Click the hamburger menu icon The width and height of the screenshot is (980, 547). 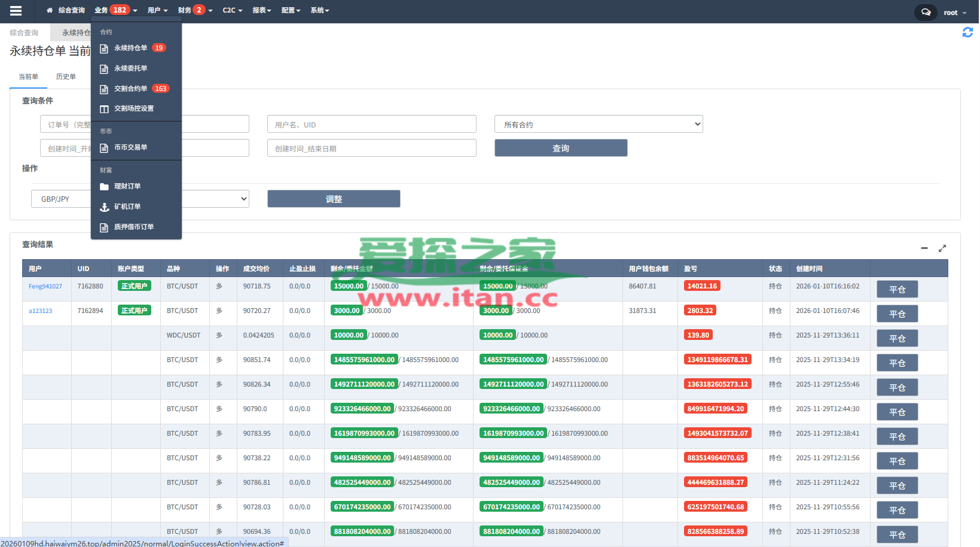click(16, 11)
